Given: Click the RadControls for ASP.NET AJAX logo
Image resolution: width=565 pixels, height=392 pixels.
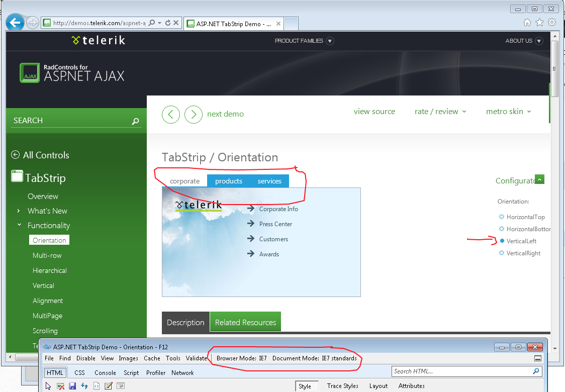Looking at the screenshot, I should click(72, 73).
